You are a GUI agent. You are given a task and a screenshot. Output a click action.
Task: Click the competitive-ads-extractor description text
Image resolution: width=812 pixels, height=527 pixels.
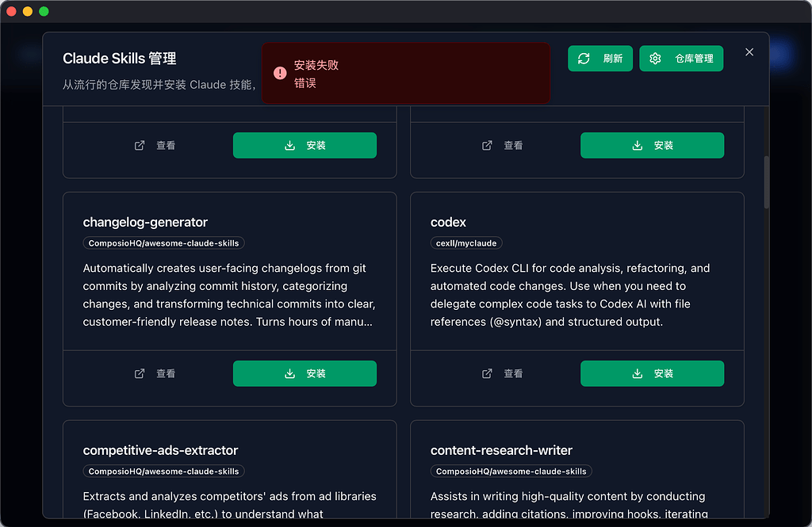tap(229, 505)
